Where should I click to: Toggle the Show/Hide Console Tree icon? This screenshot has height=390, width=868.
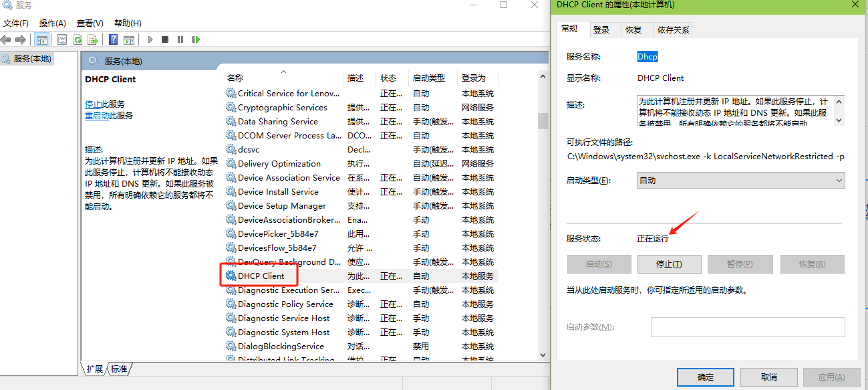coord(41,40)
